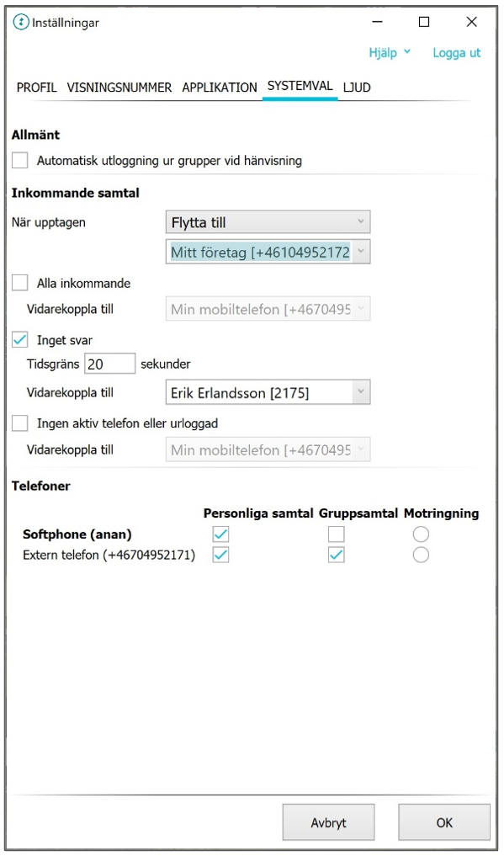Click the Tidsgräns seconds input field
504x856 pixels.
click(109, 364)
